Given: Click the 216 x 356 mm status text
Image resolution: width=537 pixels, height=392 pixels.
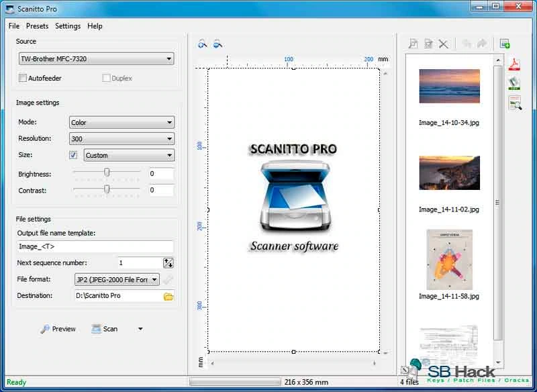Looking at the screenshot, I should [x=306, y=382].
